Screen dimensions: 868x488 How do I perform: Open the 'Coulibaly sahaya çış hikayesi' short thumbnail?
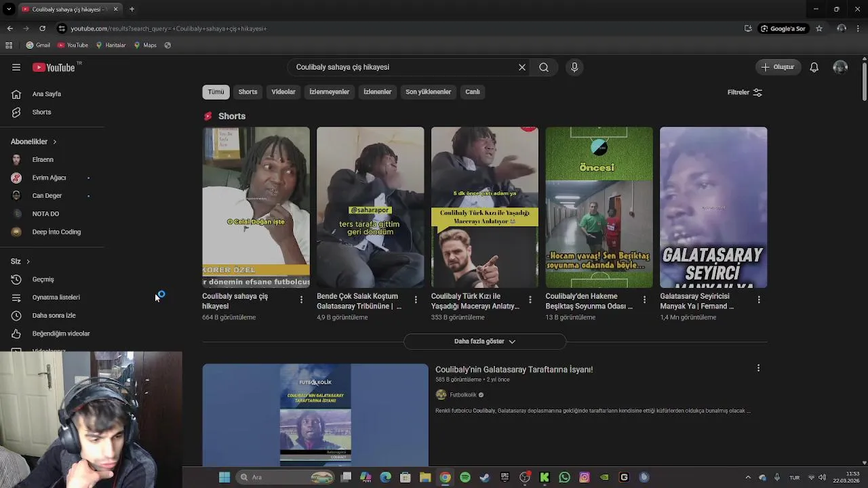pyautogui.click(x=256, y=207)
